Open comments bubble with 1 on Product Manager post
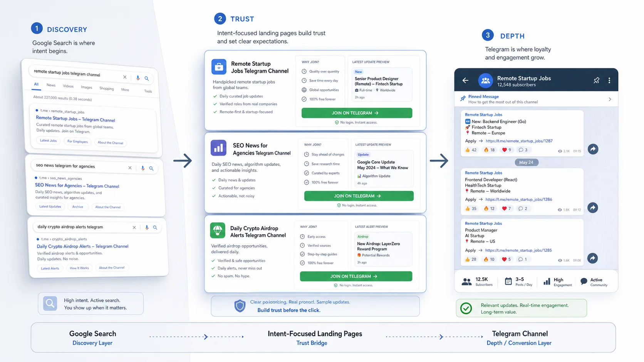The image size is (644, 362). pyautogui.click(x=523, y=259)
